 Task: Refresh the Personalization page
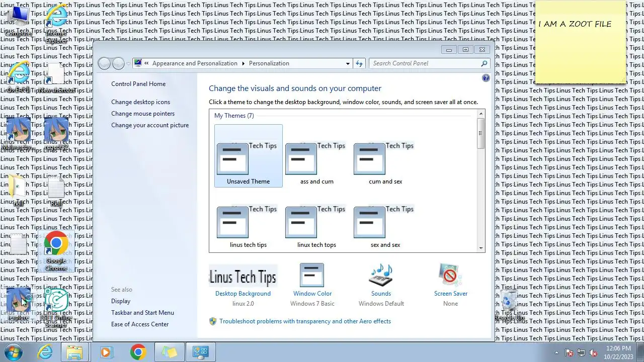(359, 63)
